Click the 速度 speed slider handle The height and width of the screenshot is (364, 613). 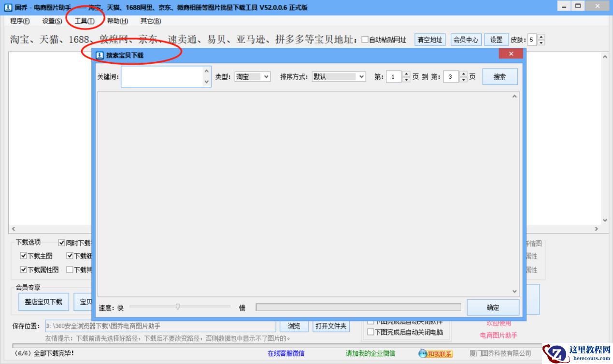click(178, 307)
